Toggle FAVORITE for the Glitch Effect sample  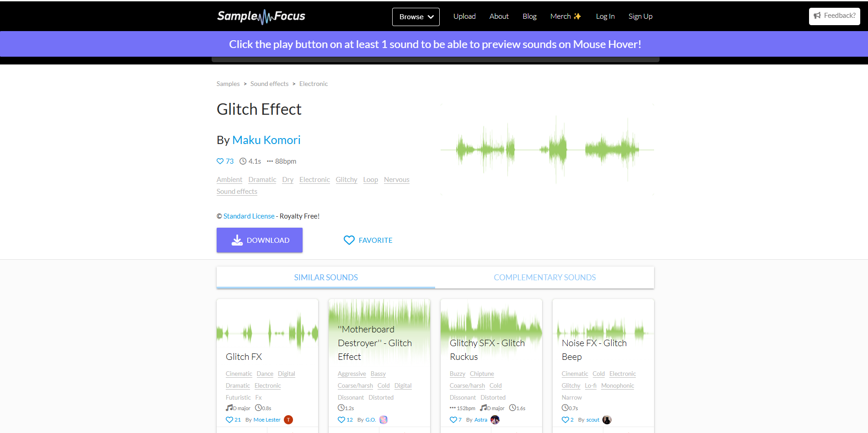coord(367,240)
